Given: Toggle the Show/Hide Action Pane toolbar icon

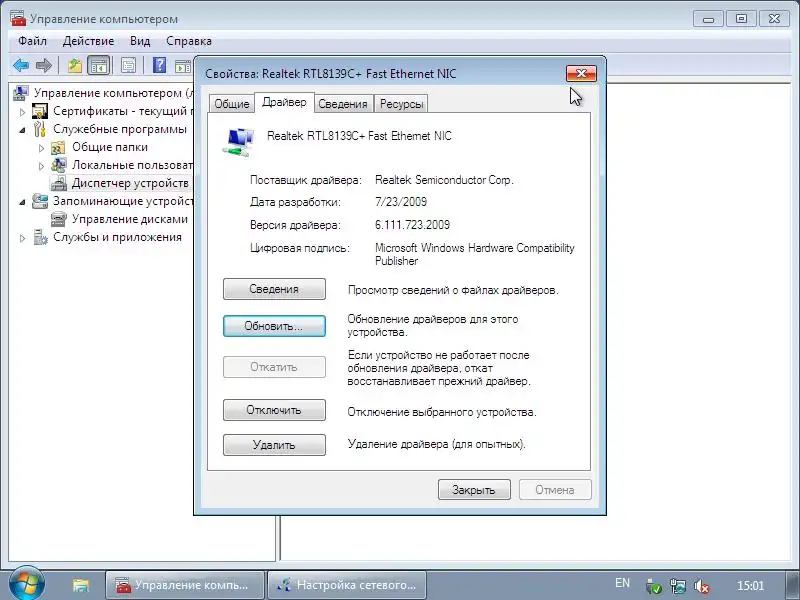Looking at the screenshot, I should (183, 66).
